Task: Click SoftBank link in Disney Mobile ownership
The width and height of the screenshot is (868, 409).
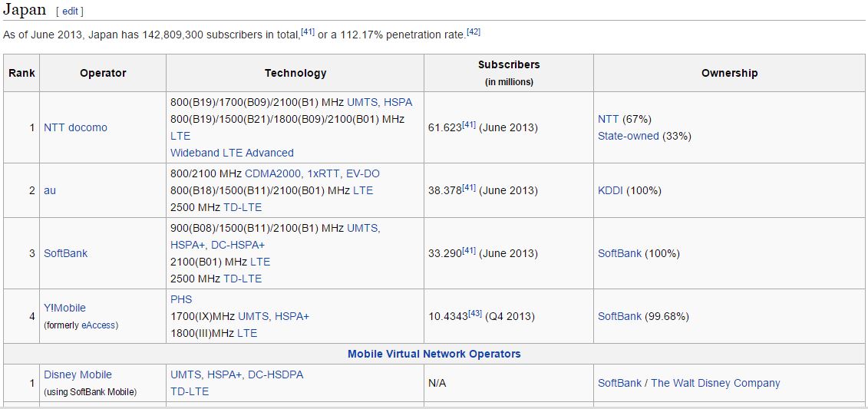Action: point(619,383)
